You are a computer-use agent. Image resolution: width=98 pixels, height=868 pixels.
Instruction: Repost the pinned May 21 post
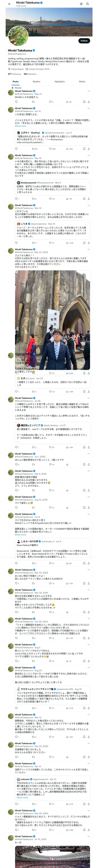click(x=33, y=101)
